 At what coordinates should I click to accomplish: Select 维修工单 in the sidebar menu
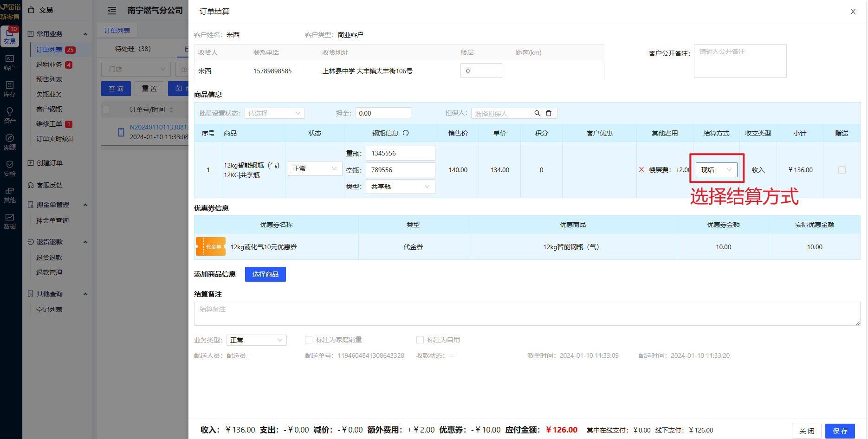49,124
